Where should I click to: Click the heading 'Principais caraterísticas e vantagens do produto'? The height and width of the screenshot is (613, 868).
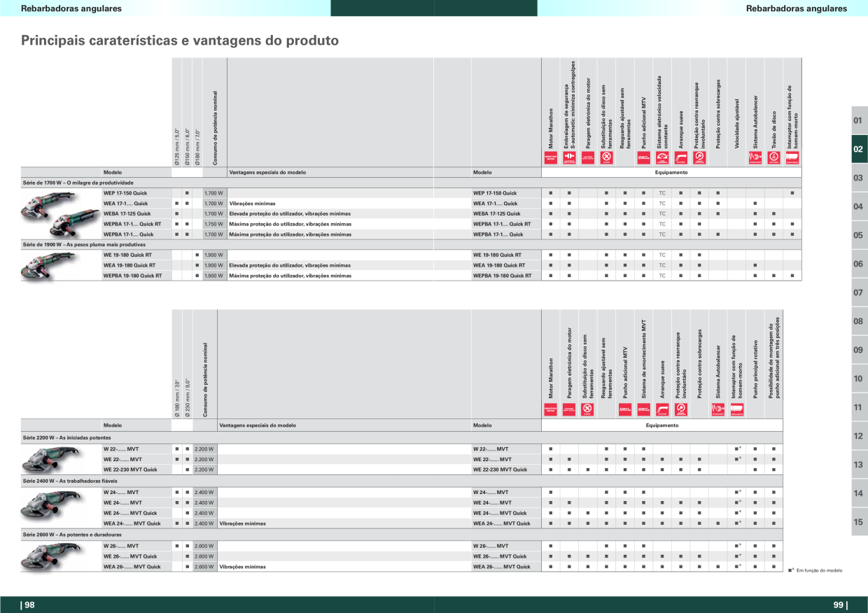click(180, 41)
